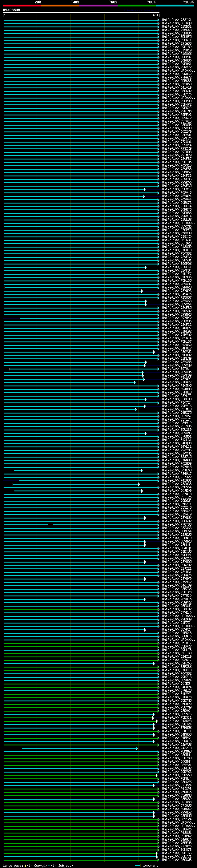Open hit UniRef100_Q38IX1

tap(176, 20)
